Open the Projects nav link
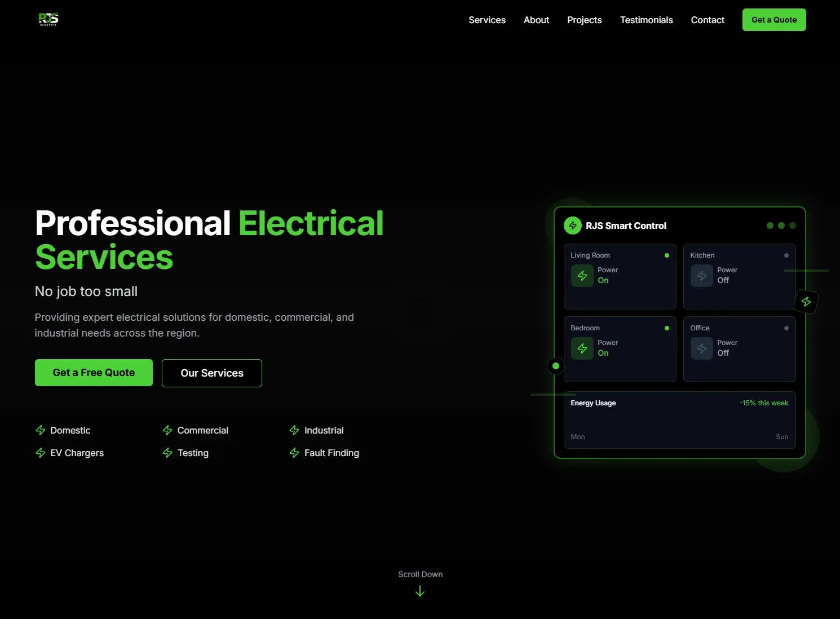This screenshot has width=840, height=619. [584, 20]
